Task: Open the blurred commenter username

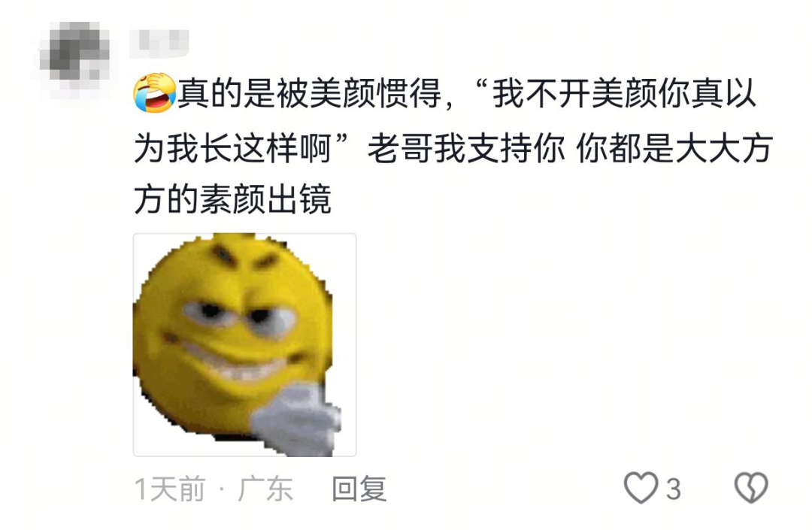Action: click(x=159, y=41)
